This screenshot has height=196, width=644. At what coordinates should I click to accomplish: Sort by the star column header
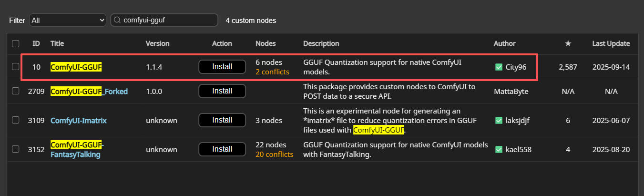[x=568, y=43]
